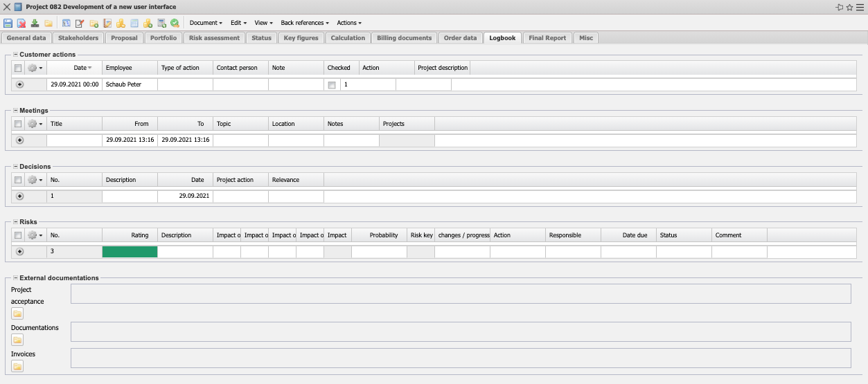Click the pin icon in title bar
Viewport: 868px width, 384px height.
[x=839, y=7]
